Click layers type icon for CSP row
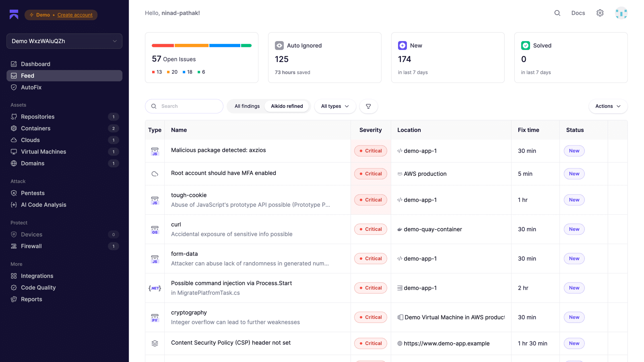The height and width of the screenshot is (362, 644). [155, 343]
